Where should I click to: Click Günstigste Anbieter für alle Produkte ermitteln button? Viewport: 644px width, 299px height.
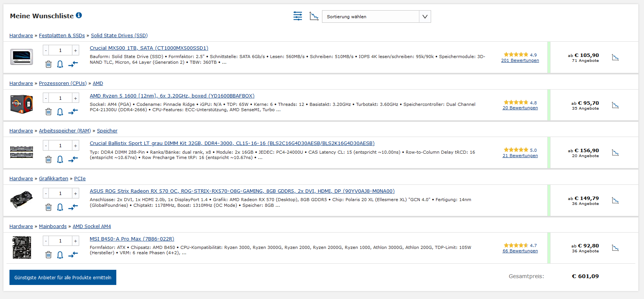(x=63, y=277)
